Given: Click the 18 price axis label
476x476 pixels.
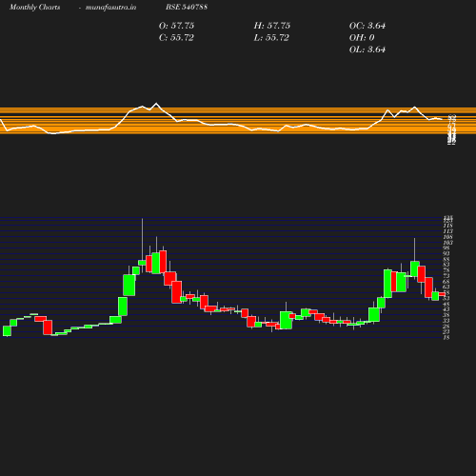Looking at the screenshot, I should pyautogui.click(x=446, y=338).
